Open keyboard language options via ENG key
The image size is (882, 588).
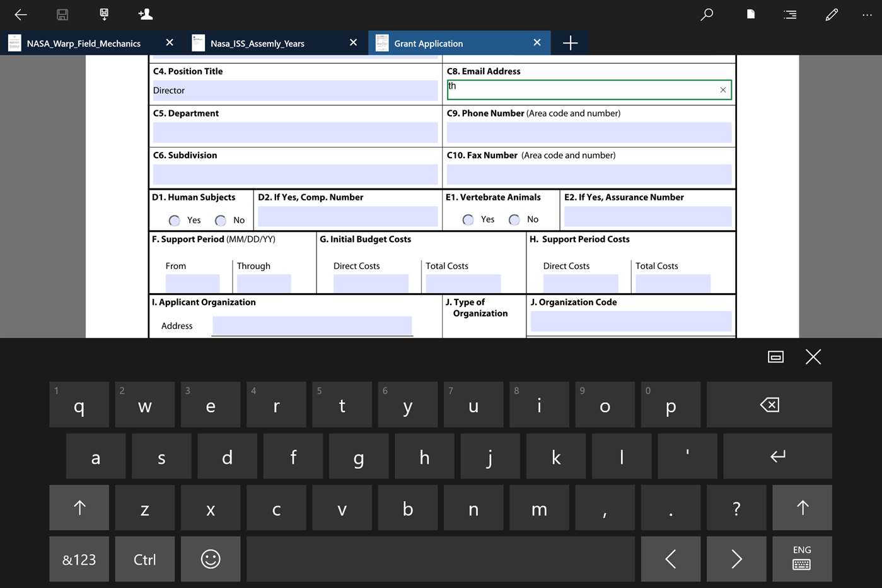pos(801,559)
